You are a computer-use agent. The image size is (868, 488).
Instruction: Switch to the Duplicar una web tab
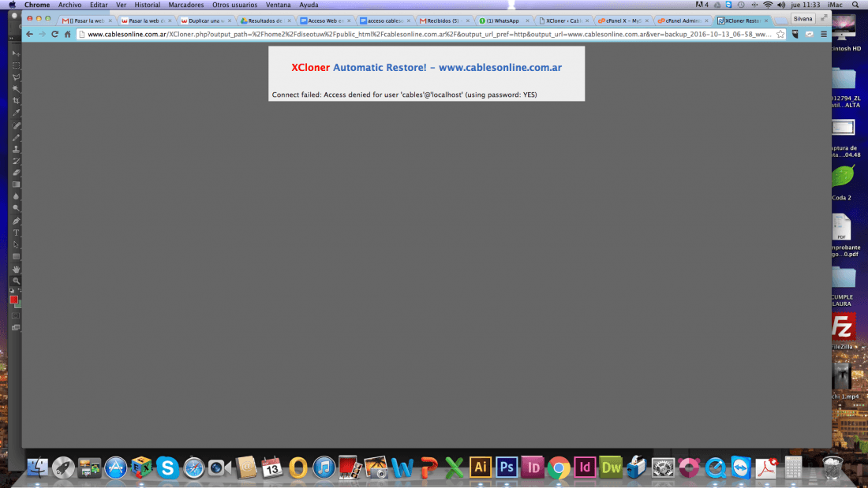coord(205,21)
